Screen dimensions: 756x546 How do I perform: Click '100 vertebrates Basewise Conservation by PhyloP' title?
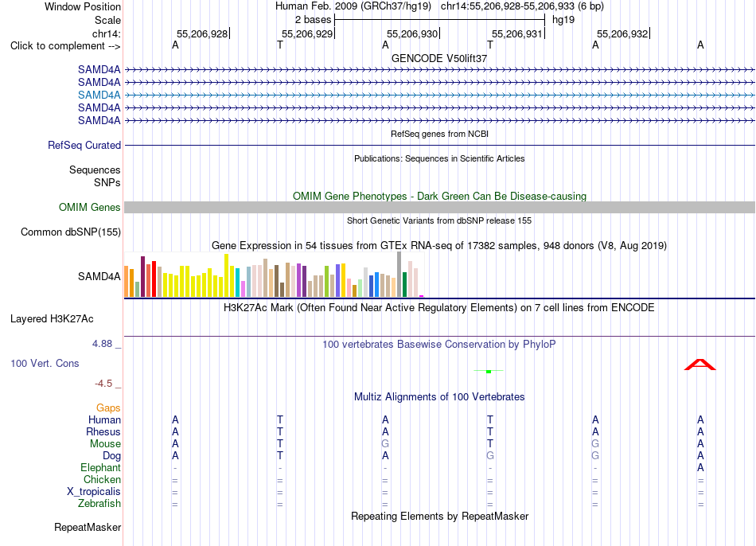[439, 345]
